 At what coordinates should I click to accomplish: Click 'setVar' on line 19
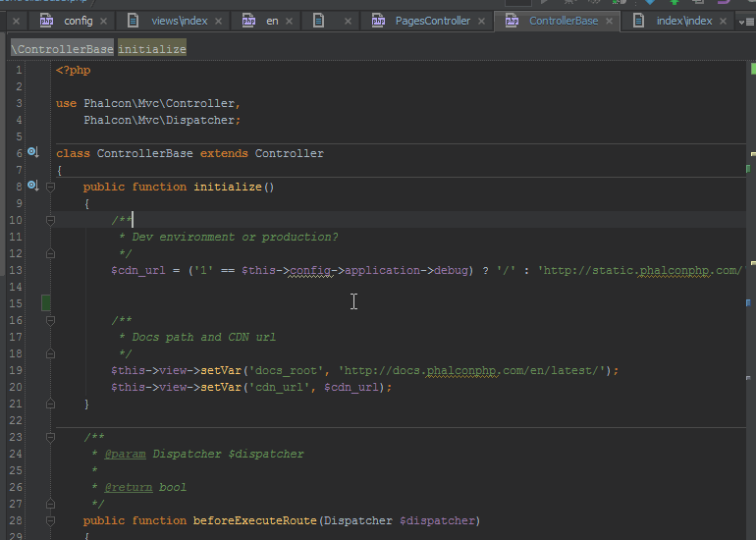(221, 371)
